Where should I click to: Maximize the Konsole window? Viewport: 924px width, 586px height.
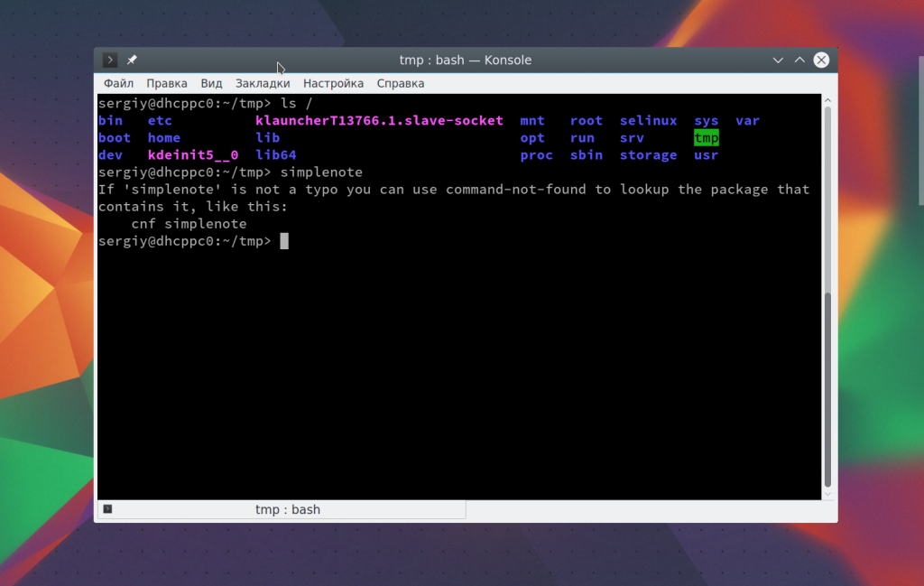coord(799,60)
